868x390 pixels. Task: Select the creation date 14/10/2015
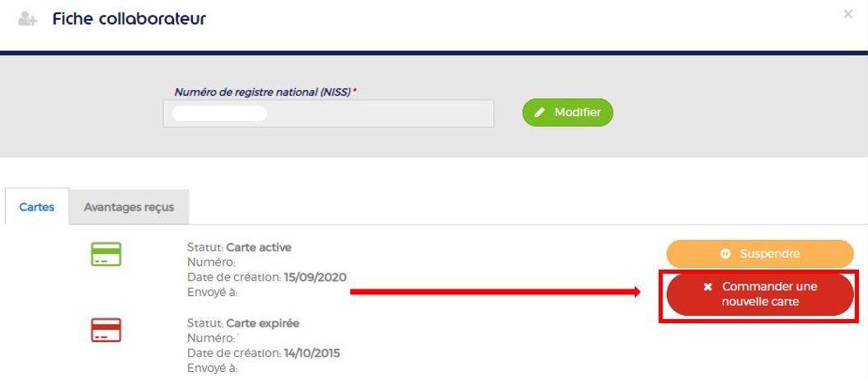(312, 354)
